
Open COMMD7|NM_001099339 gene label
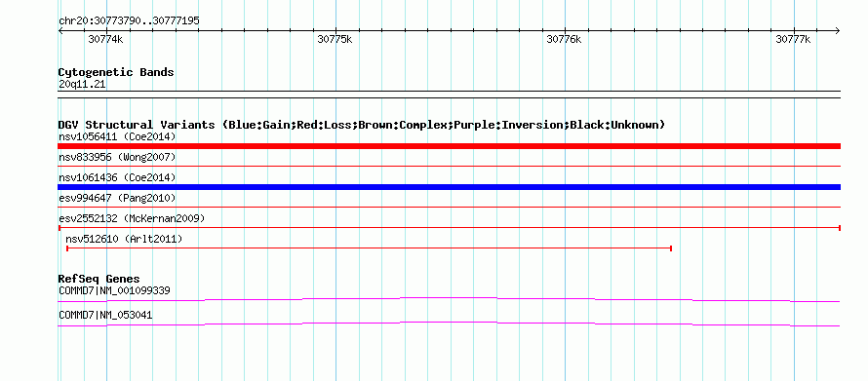coord(114,290)
